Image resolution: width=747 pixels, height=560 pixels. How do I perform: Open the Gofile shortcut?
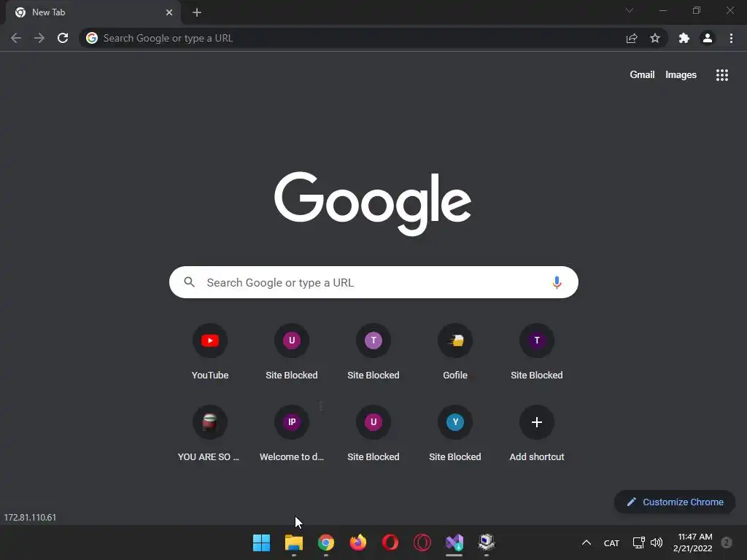pyautogui.click(x=455, y=351)
